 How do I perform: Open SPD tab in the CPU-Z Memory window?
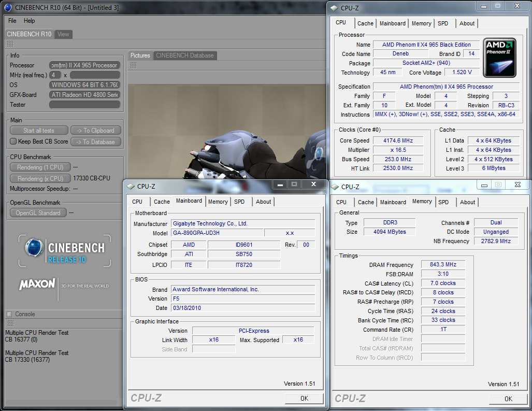[x=443, y=202]
